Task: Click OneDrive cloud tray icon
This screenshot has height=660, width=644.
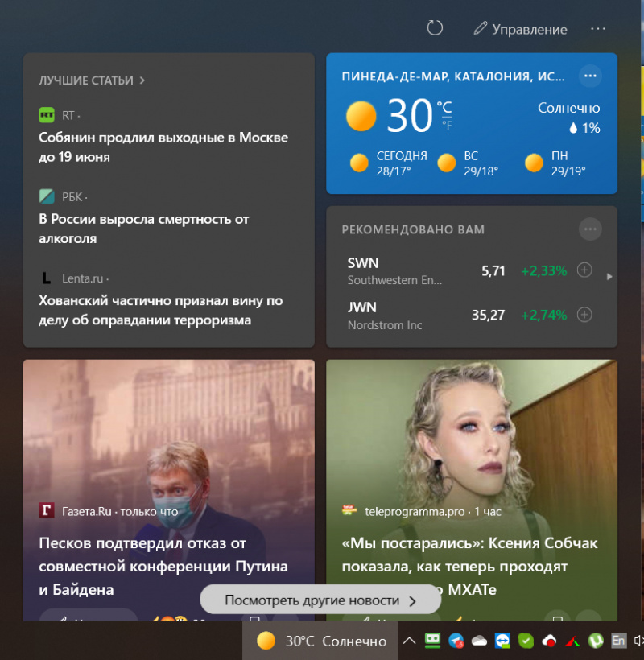Action: 480,641
